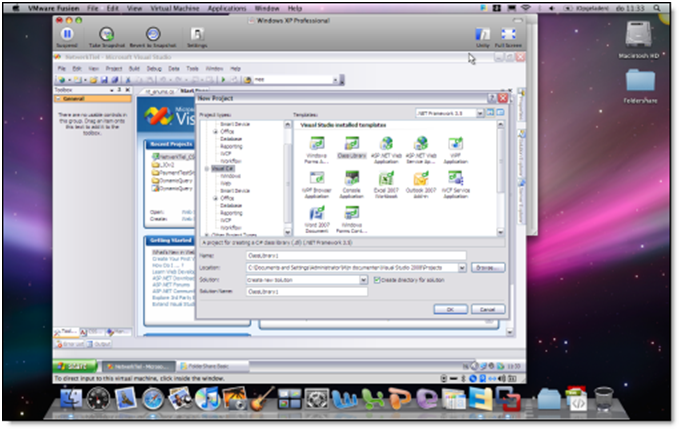Select the Class Library template icon
Screen dimensions: 681x431
(x=352, y=147)
